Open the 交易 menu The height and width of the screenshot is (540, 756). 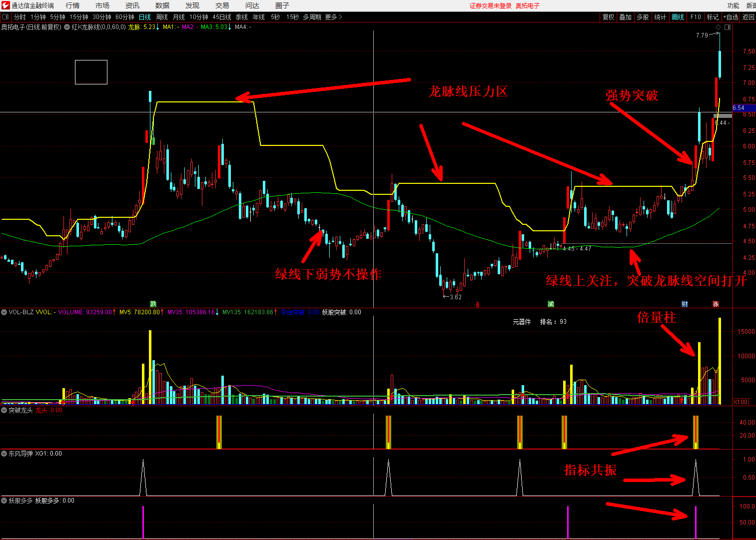(222, 5)
